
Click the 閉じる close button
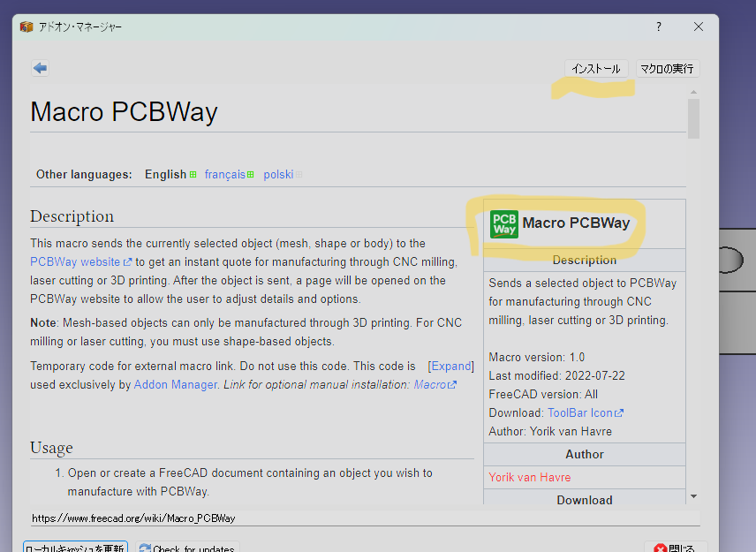[x=675, y=547]
